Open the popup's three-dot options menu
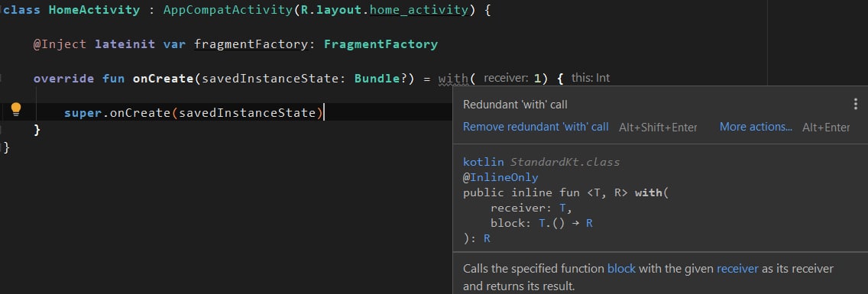The height and width of the screenshot is (294, 868). (855, 104)
